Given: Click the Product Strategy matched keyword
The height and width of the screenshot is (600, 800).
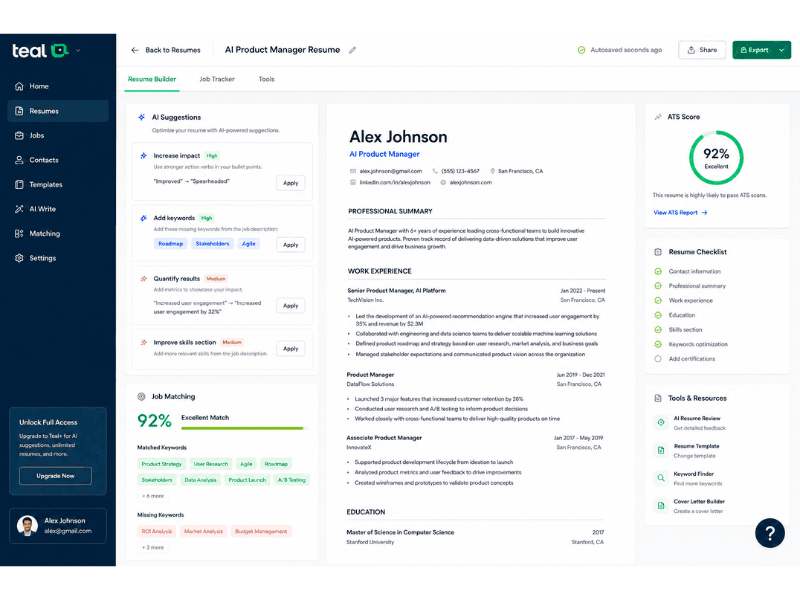Looking at the screenshot, I should [161, 464].
